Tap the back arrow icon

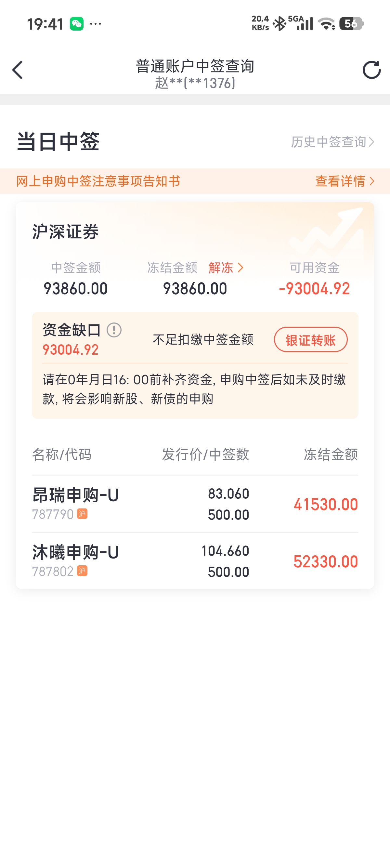point(18,70)
